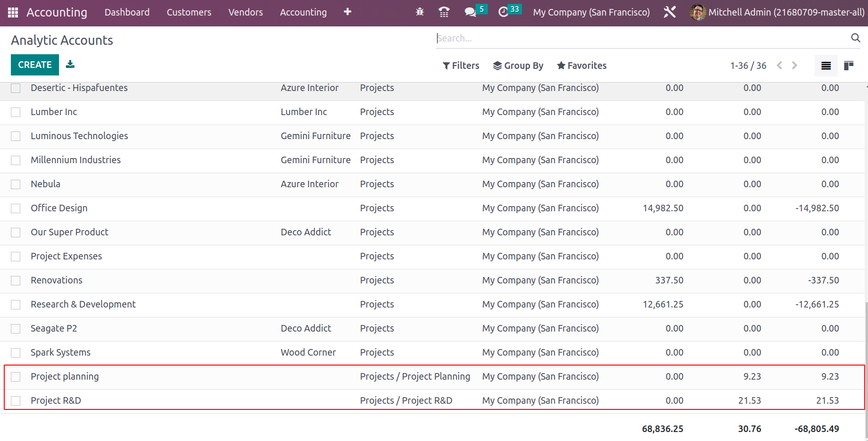
Task: Click the 68,836.25 total debit
Action: coord(662,429)
